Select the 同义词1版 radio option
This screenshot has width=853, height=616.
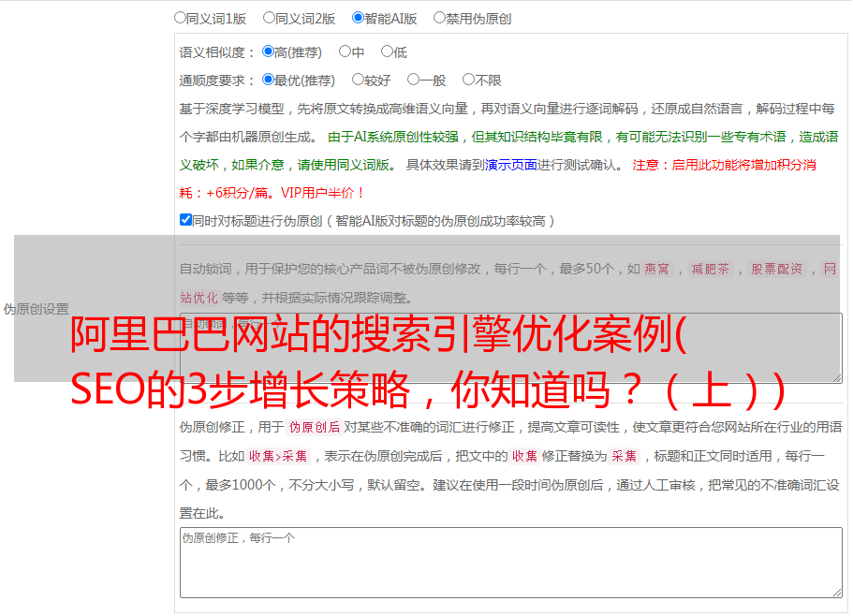pos(180,18)
